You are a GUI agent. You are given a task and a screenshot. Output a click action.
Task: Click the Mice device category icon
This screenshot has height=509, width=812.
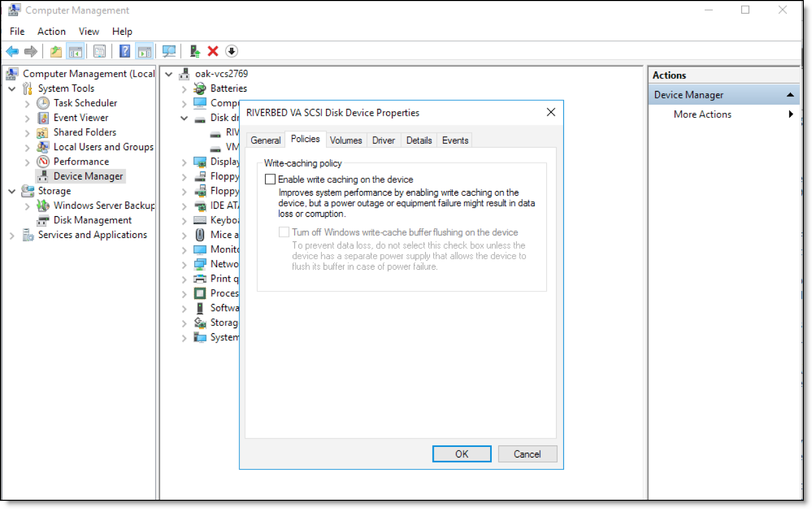tap(200, 234)
